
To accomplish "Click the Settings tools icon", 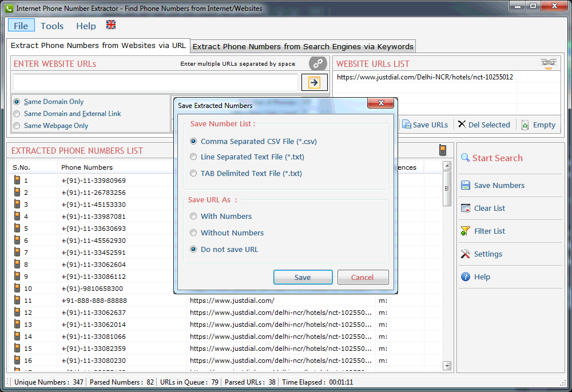I will pos(466,254).
